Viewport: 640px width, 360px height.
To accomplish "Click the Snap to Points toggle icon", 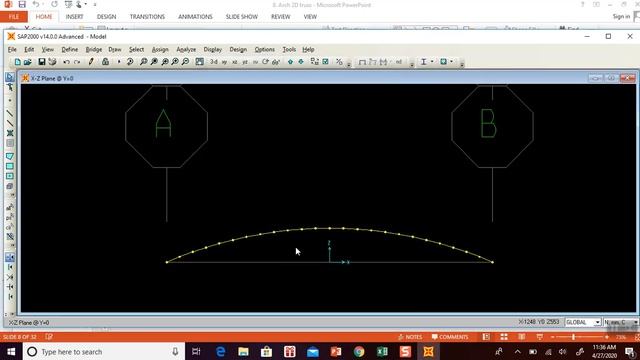I will coord(10,258).
